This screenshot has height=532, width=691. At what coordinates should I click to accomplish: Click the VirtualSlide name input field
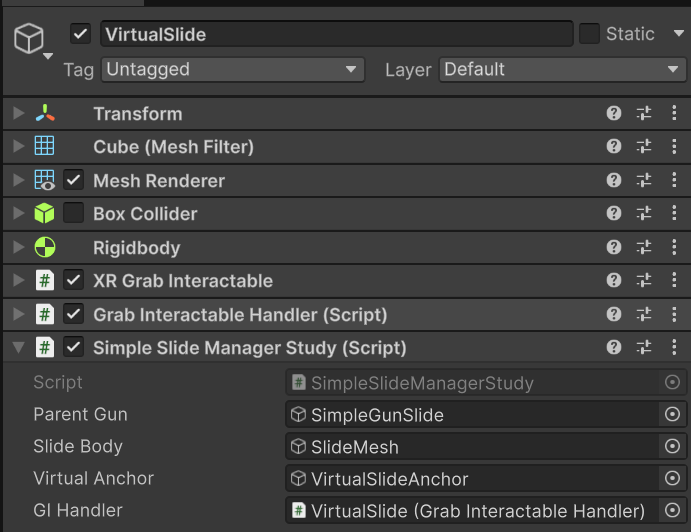pos(335,34)
